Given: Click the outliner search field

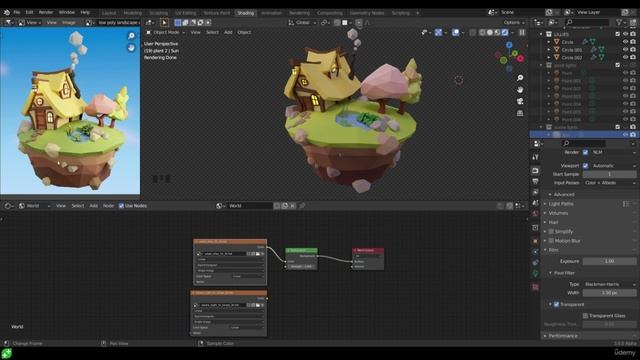Looking at the screenshot, I should [587, 22].
